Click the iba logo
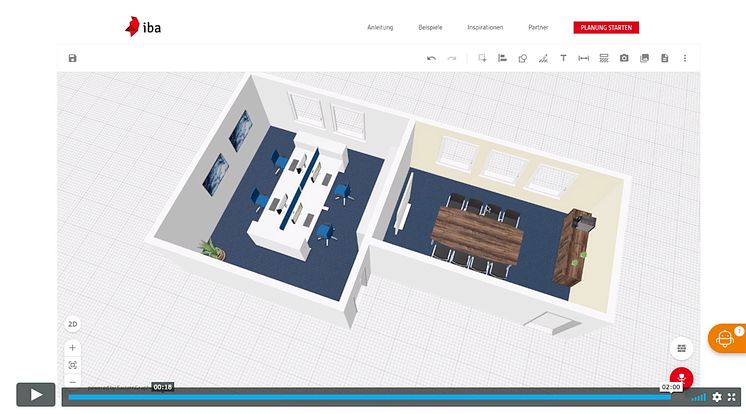This screenshot has height=414, width=746. pyautogui.click(x=143, y=27)
